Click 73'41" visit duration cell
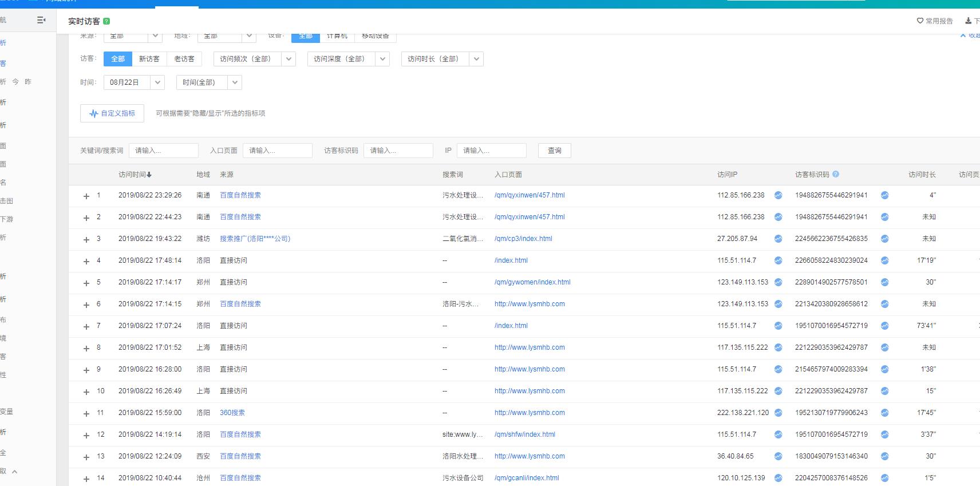 click(926, 326)
